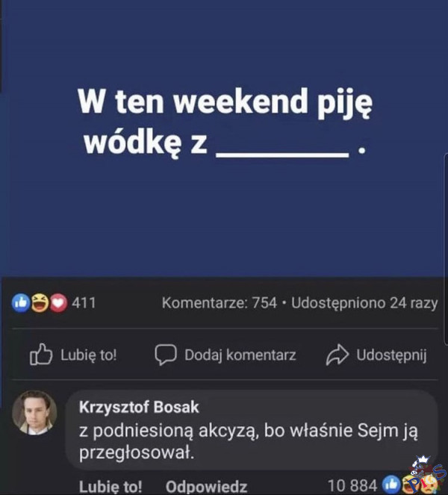448x495 pixels.
Task: Open the blue W ten weekend piję post image
Action: pos(224,138)
